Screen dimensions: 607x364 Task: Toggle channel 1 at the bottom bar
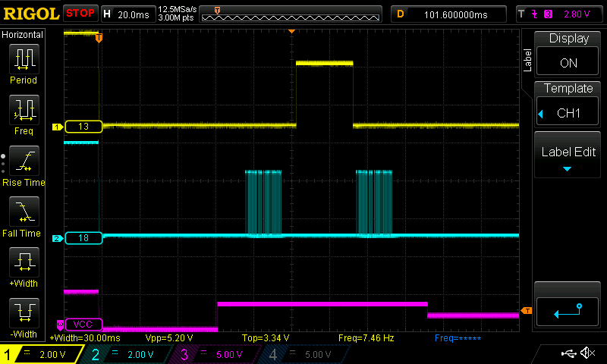[x=39, y=354]
